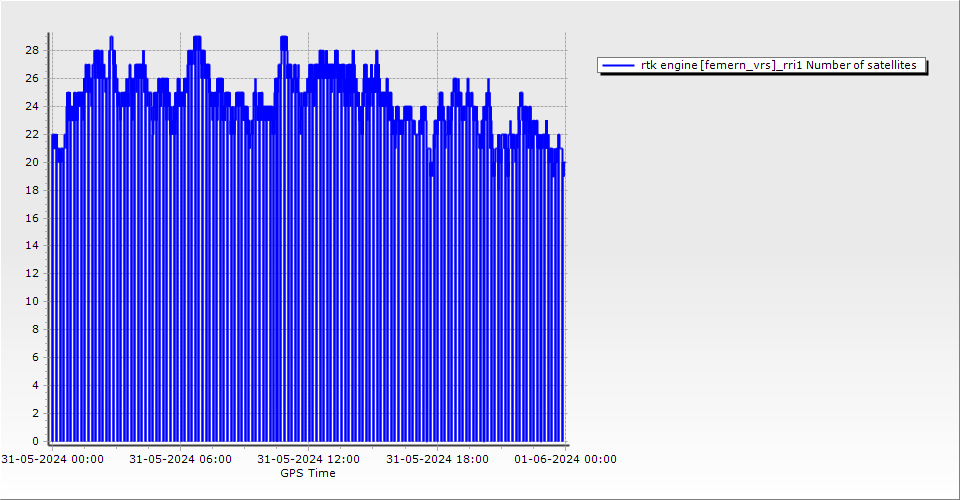Click the 31-05-2024 00:00 x-axis label
Viewport: 960px width, 500px height.
(x=52, y=459)
